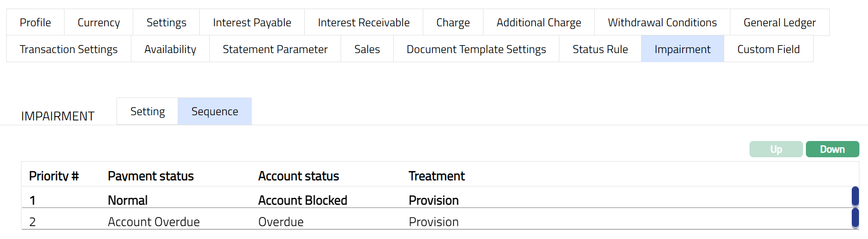This screenshot has width=868, height=239.
Task: Open the Status Rule tab
Action: (x=600, y=49)
